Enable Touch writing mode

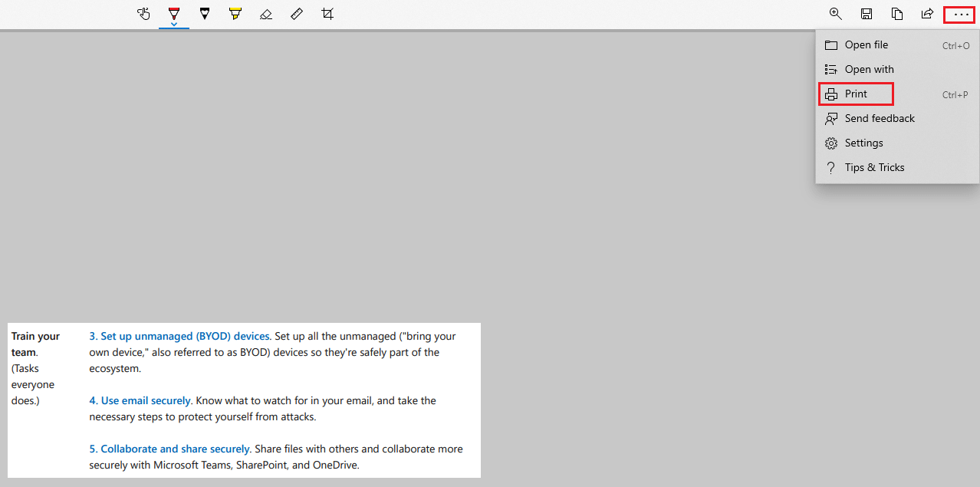click(143, 14)
